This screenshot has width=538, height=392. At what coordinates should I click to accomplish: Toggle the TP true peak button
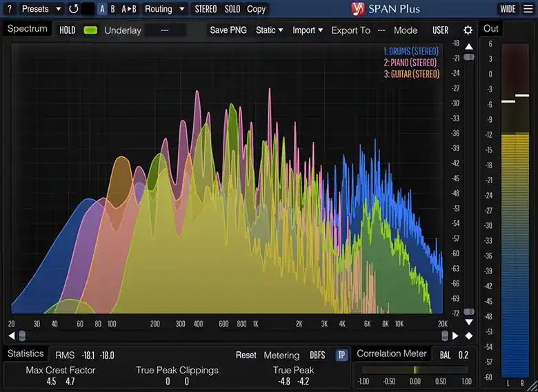341,355
